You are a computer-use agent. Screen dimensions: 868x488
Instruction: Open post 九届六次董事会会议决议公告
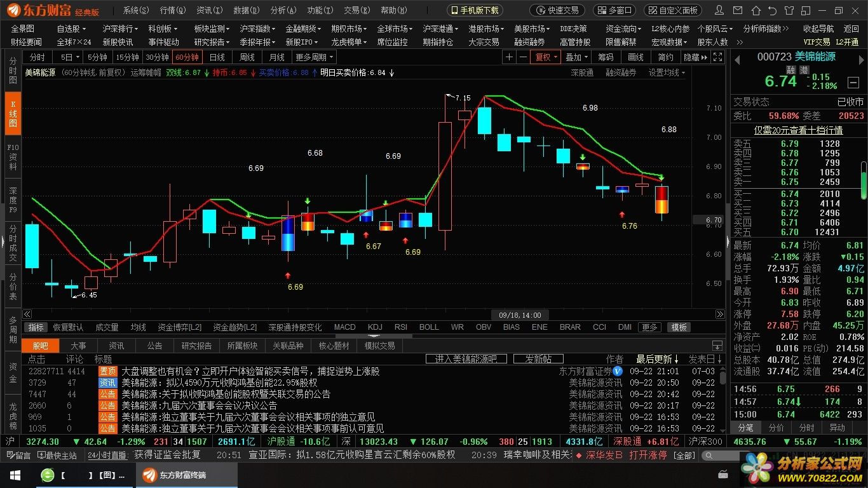pos(200,405)
